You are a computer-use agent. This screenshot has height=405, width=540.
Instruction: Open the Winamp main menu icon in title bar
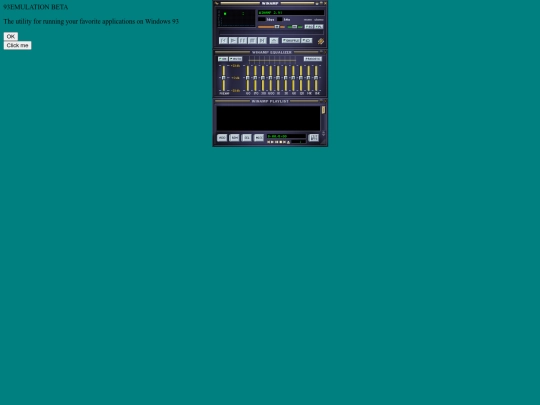point(217,3)
